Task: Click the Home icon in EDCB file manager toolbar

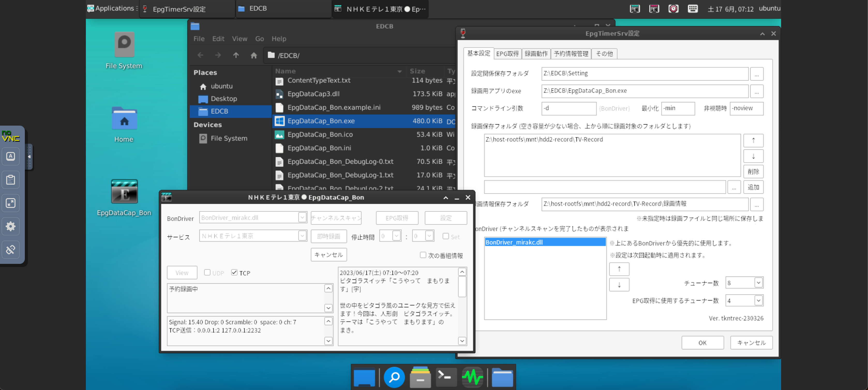Action: click(x=254, y=55)
